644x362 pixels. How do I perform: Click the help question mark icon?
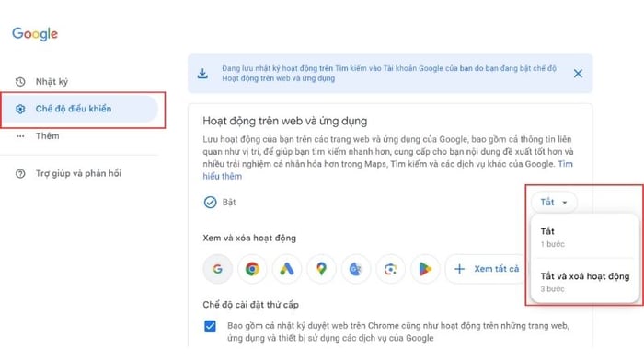click(20, 173)
